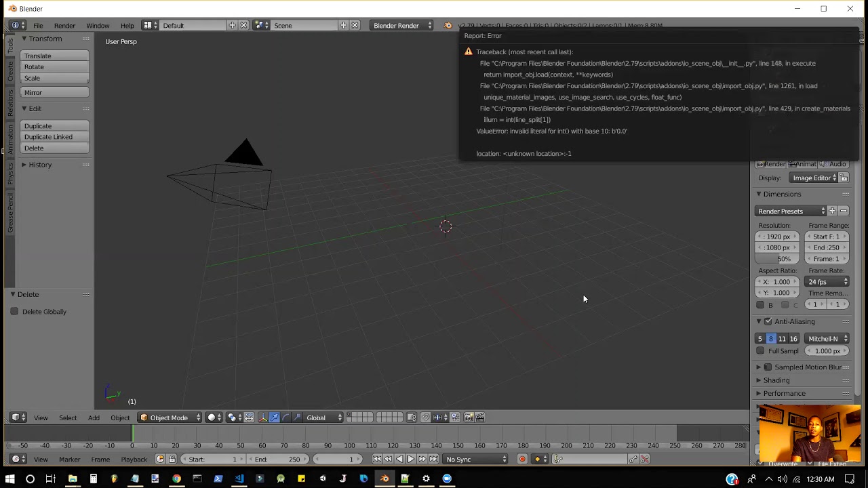This screenshot has height=488, width=868.
Task: Select 5 anti-aliasing samples
Action: (760, 339)
